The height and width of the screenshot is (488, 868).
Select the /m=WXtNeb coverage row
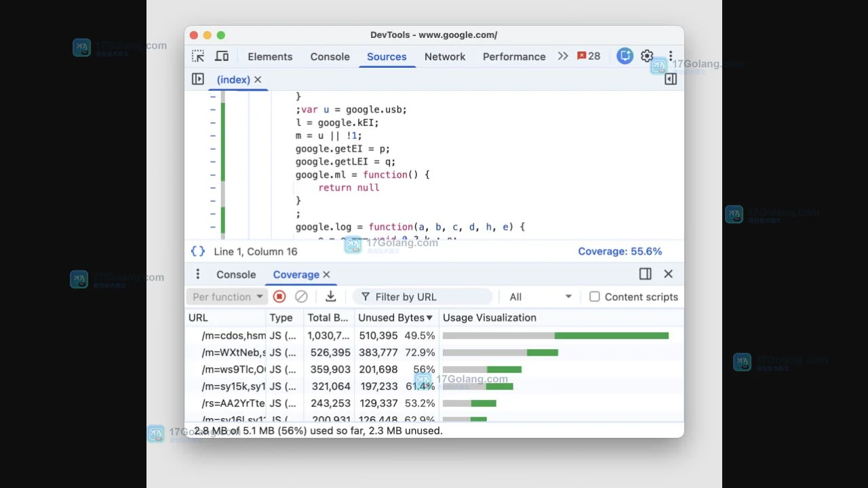click(434, 352)
